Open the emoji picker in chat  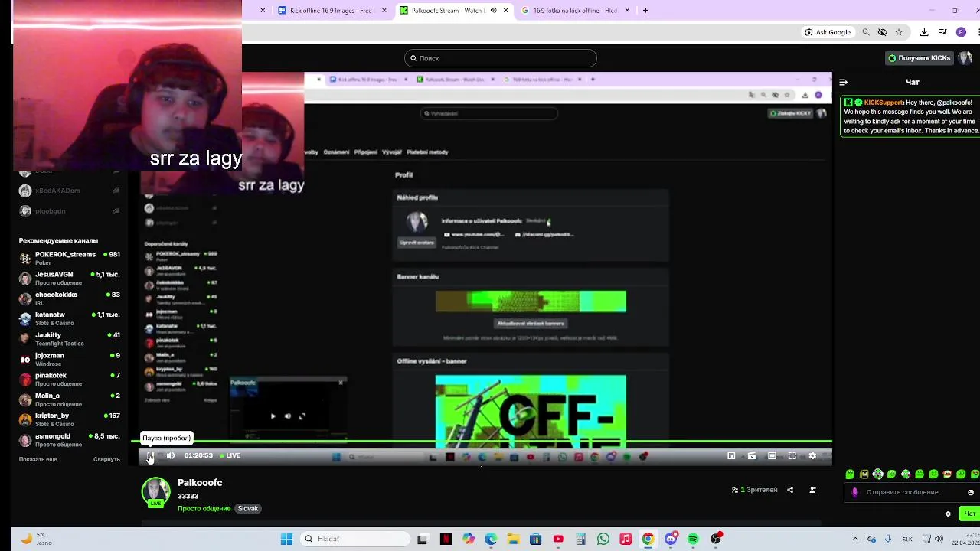(x=971, y=492)
